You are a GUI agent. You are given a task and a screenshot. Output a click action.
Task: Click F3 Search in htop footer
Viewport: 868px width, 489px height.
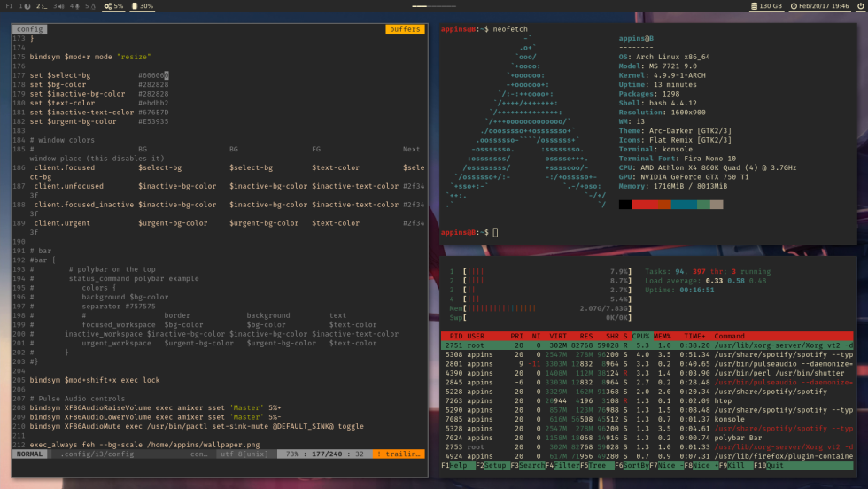click(x=528, y=466)
